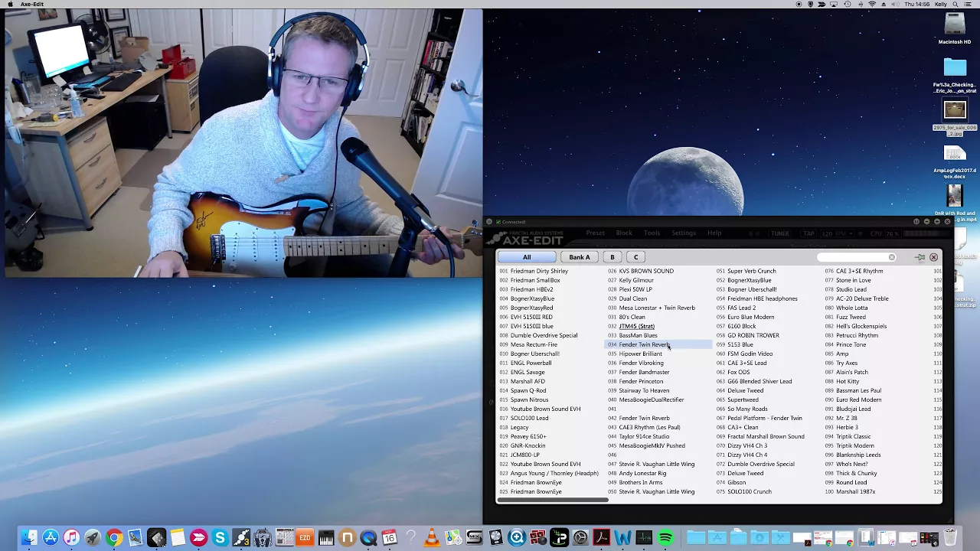Open the Preset menu in Axe-Edit

595,233
